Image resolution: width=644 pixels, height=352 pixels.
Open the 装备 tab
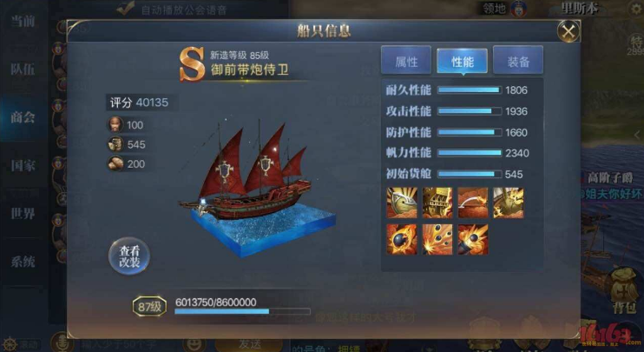(x=518, y=61)
